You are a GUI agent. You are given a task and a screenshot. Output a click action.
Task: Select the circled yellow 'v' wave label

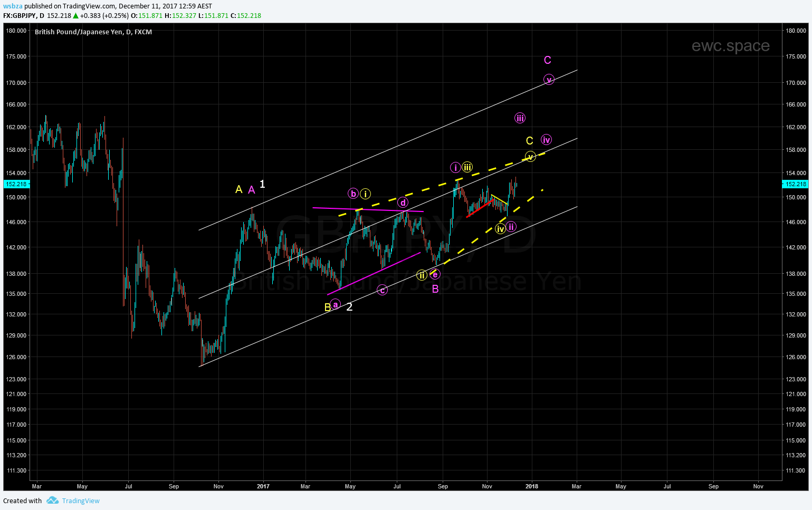[x=530, y=156]
